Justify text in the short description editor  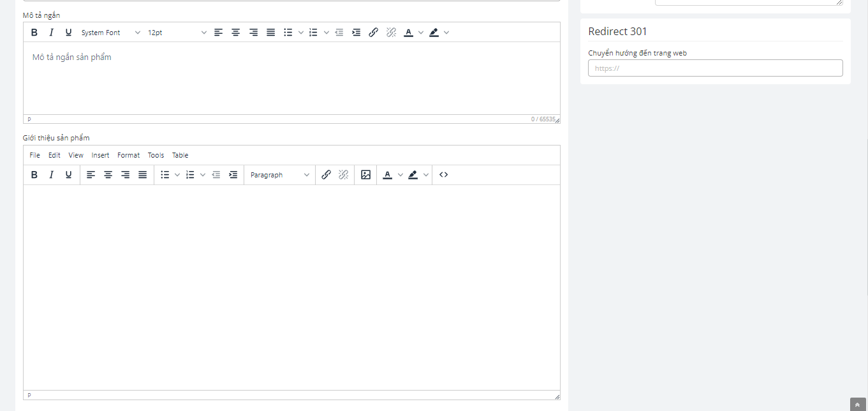pyautogui.click(x=270, y=33)
